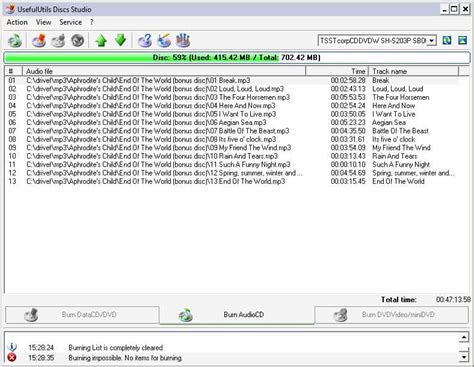Sort by the Track name column header
This screenshot has width=474, height=367.
[414, 71]
